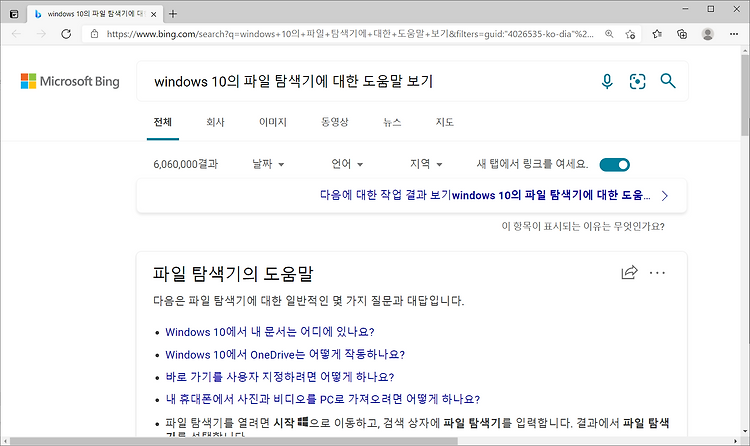Open the Favorites list
Image resolution: width=750 pixels, height=446 pixels.
click(657, 34)
